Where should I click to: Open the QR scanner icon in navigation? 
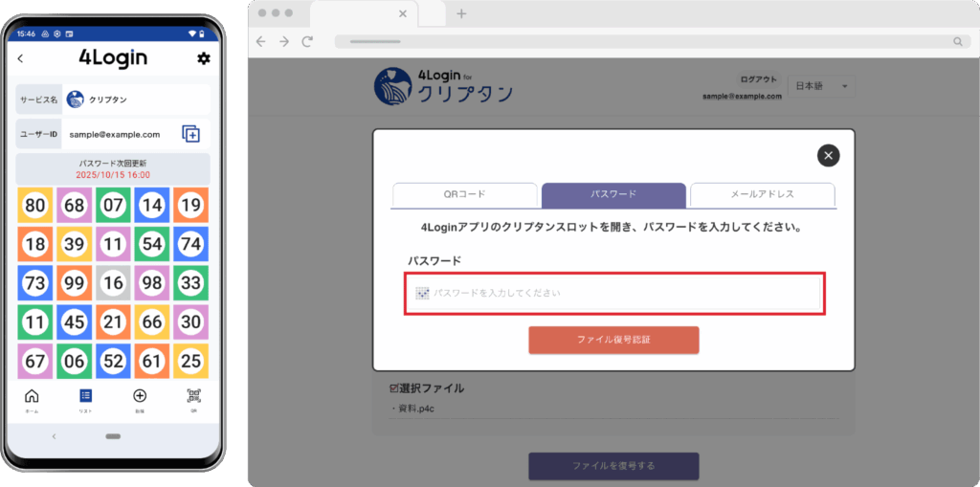(193, 397)
